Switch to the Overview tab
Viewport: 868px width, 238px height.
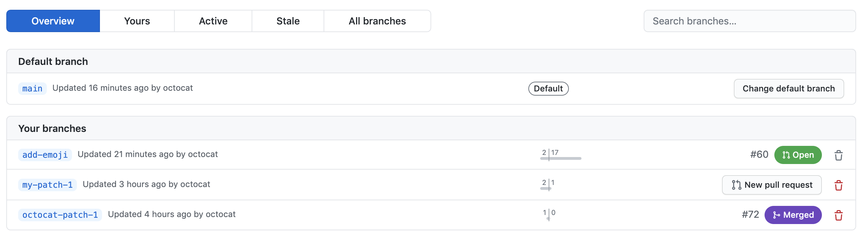pos(53,21)
